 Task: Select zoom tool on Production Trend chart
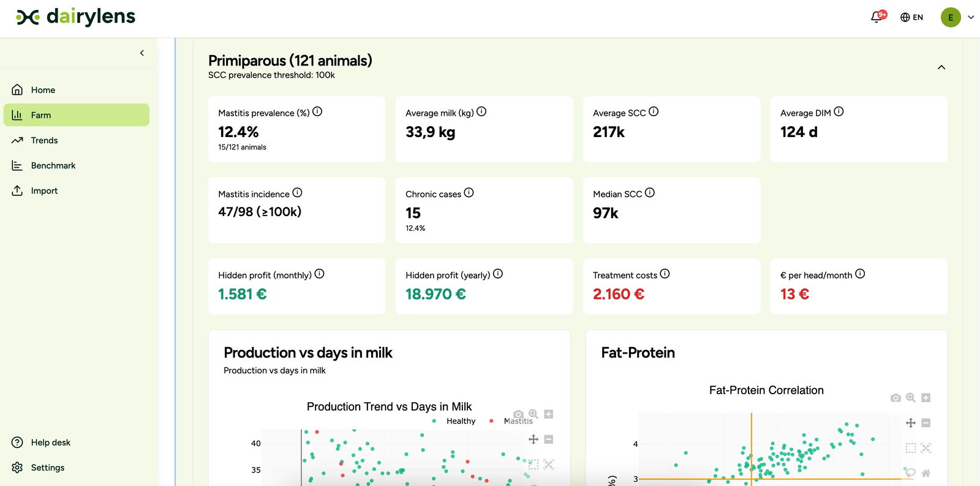(x=533, y=414)
